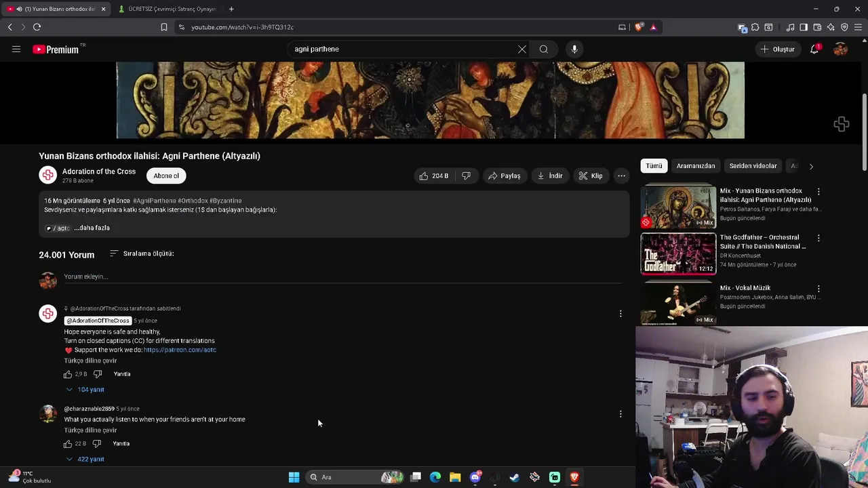Open options for The Godfather video

[x=818, y=239]
